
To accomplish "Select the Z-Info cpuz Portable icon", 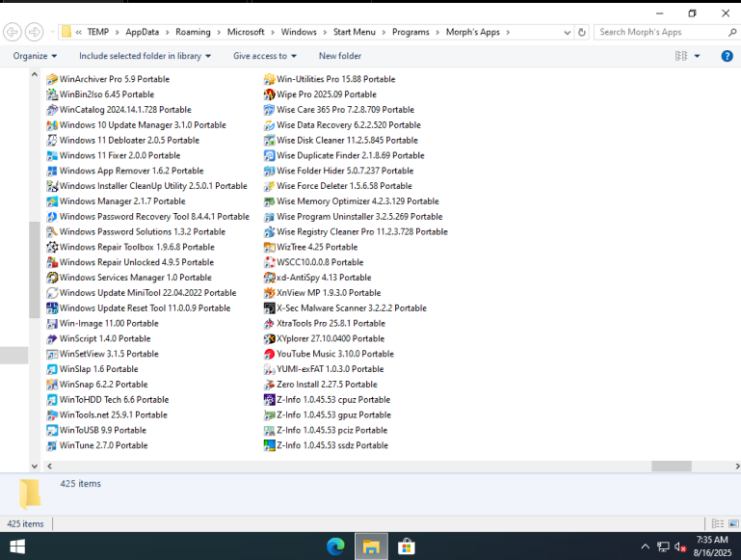I will pyautogui.click(x=270, y=400).
